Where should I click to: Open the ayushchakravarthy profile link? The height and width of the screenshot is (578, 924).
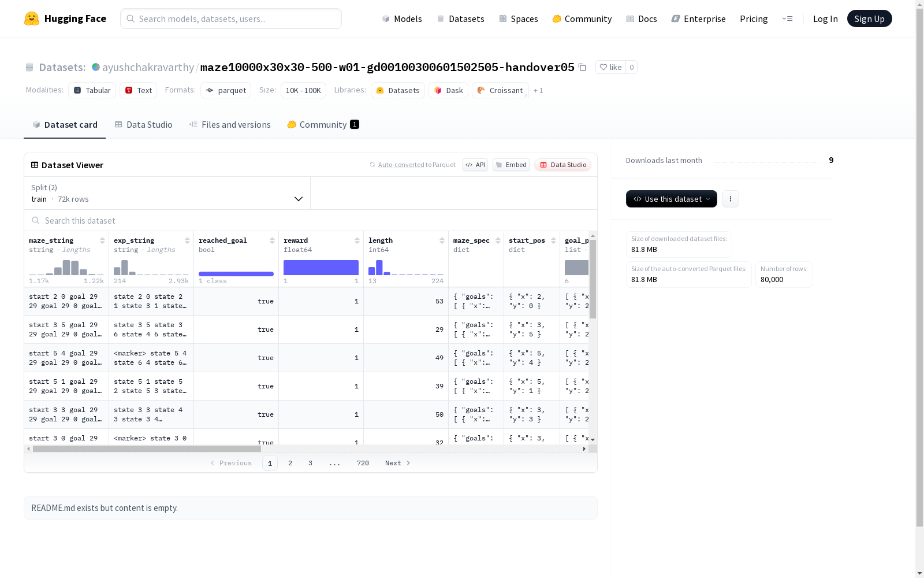tap(148, 68)
